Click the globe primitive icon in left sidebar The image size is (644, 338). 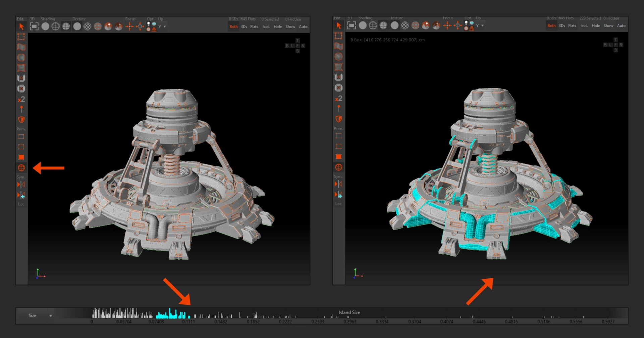[21, 167]
